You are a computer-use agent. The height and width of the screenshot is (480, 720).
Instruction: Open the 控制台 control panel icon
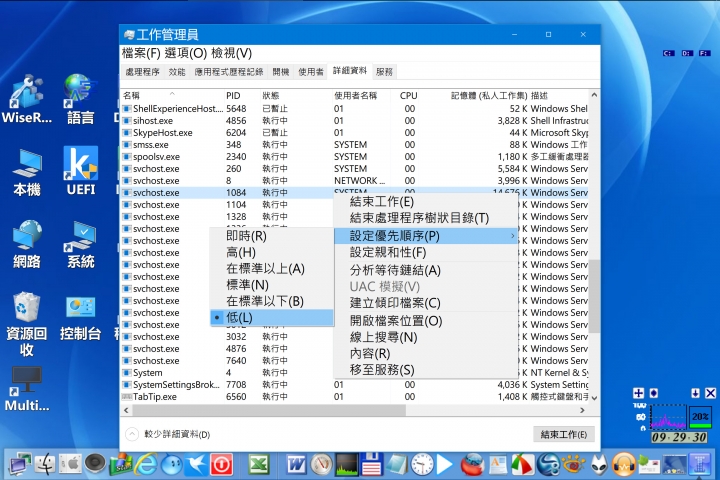(x=80, y=318)
